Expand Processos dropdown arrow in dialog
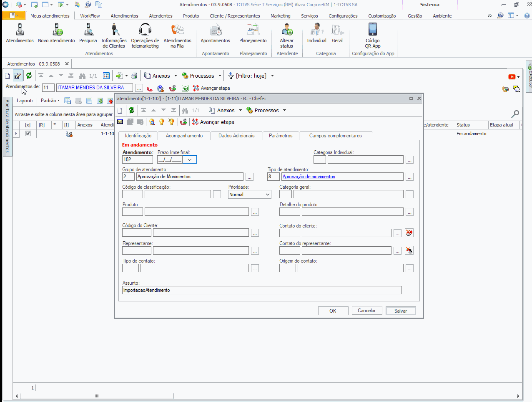 (284, 110)
